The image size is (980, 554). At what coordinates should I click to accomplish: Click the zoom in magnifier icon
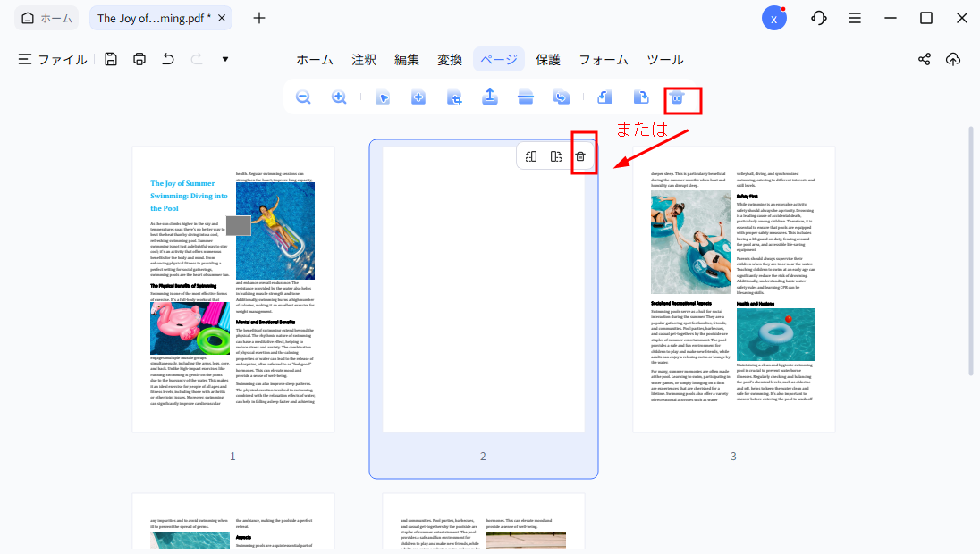[x=339, y=97]
